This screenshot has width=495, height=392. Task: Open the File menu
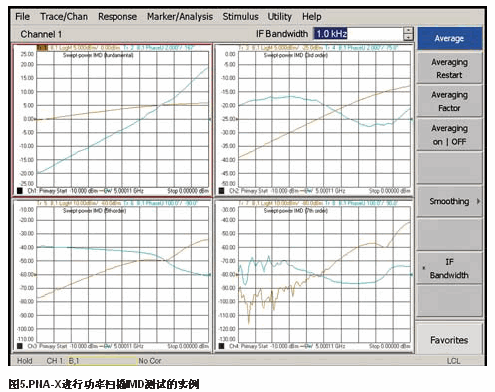pos(22,17)
